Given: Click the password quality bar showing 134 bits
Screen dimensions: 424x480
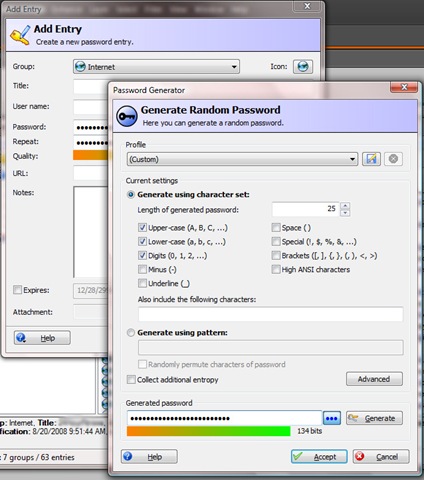Looking at the screenshot, I should (208, 431).
